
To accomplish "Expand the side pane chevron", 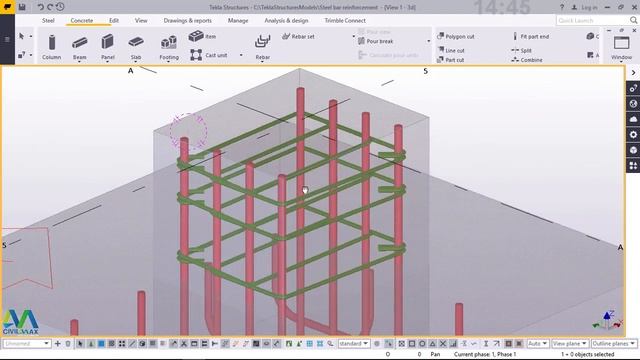I will tap(633, 73).
